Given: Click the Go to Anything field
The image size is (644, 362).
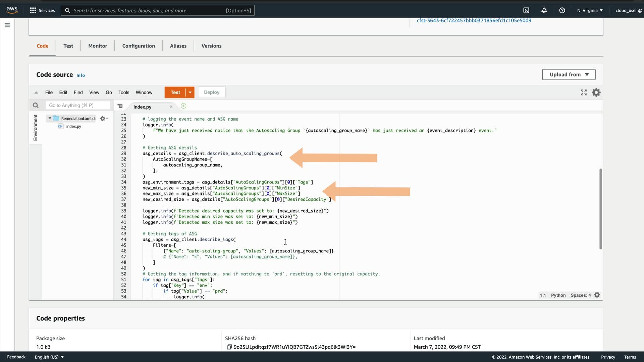Looking at the screenshot, I should tap(77, 106).
